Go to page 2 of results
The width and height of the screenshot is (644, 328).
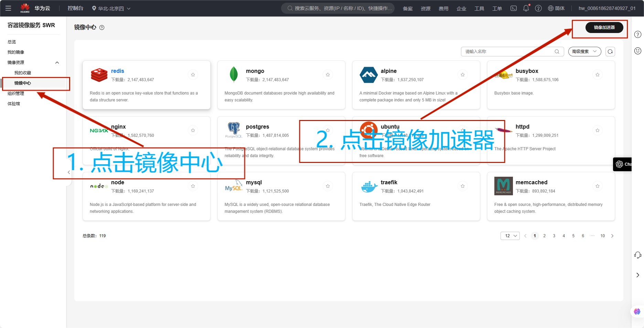tap(544, 236)
